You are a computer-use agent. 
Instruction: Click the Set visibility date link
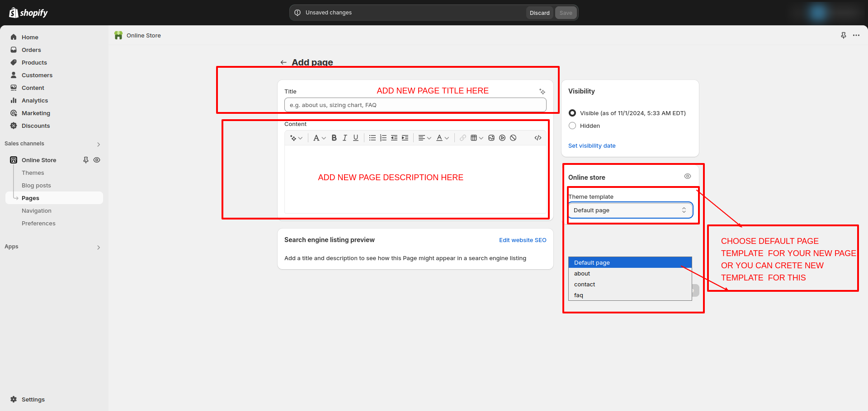point(592,145)
